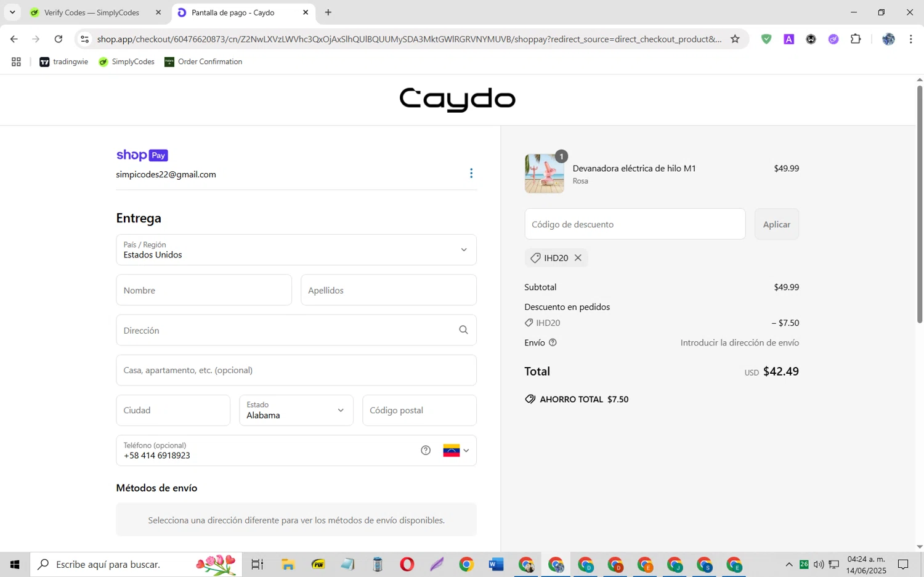Click the Nombre input field
This screenshot has height=577, width=924.
[x=204, y=290]
